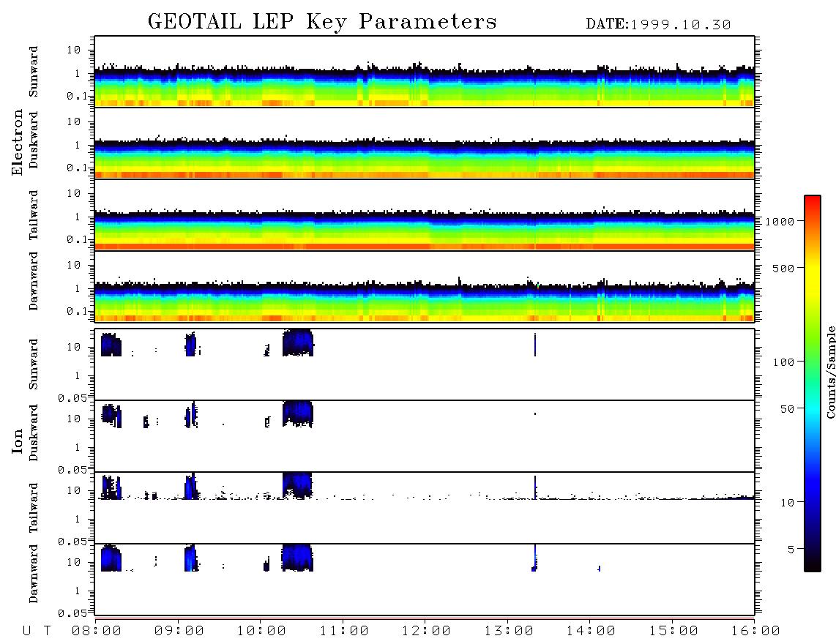Click the 13:20 spike in Ion Dawnward panel
This screenshot has width=836, height=644.
point(534,558)
